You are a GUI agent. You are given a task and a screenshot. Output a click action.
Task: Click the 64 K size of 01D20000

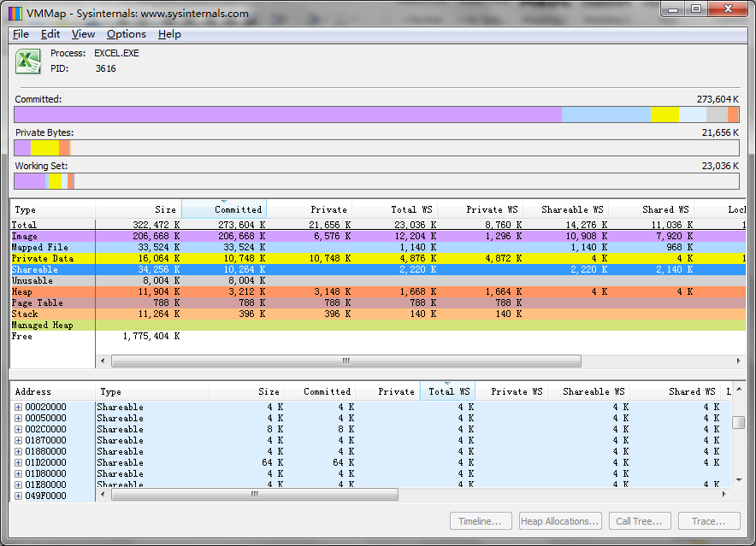273,462
